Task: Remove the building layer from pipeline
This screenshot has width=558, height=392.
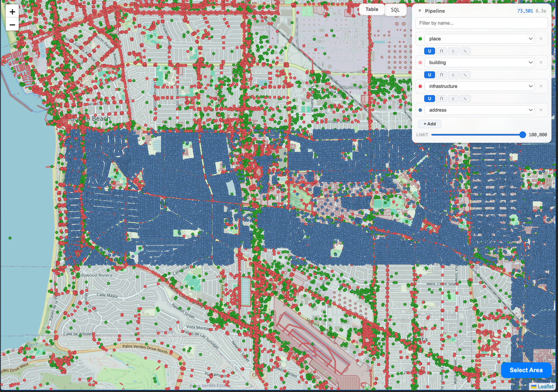Action: (541, 62)
